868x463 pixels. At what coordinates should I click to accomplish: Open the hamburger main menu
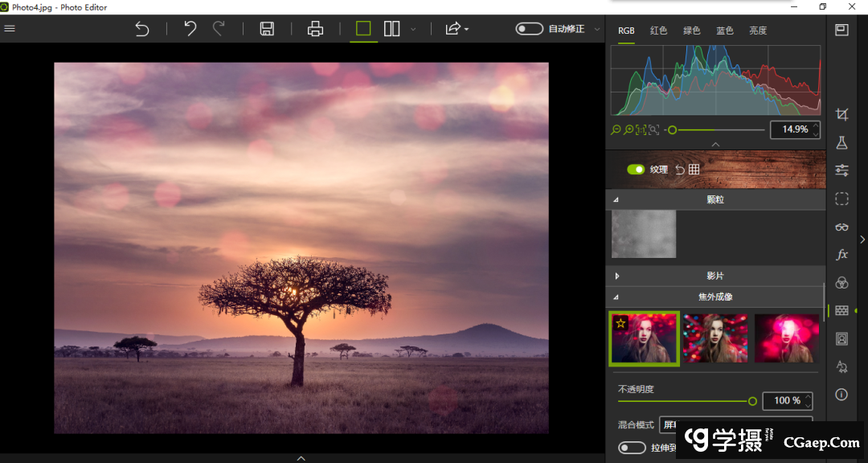(x=10, y=29)
